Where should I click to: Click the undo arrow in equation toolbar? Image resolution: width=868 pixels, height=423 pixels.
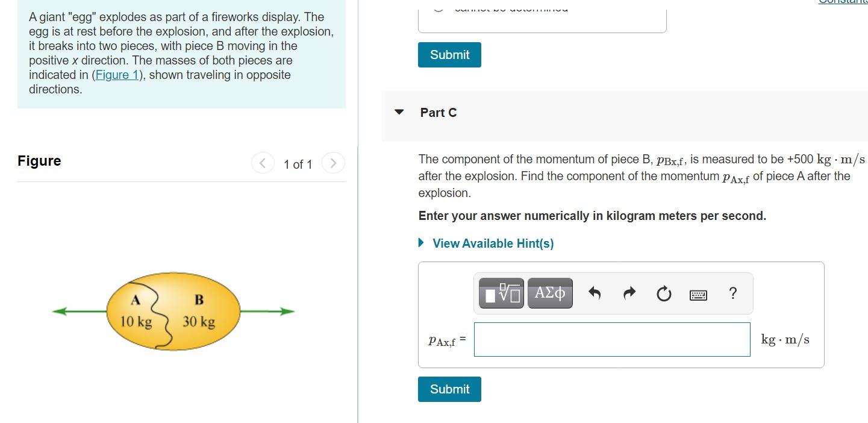click(594, 293)
